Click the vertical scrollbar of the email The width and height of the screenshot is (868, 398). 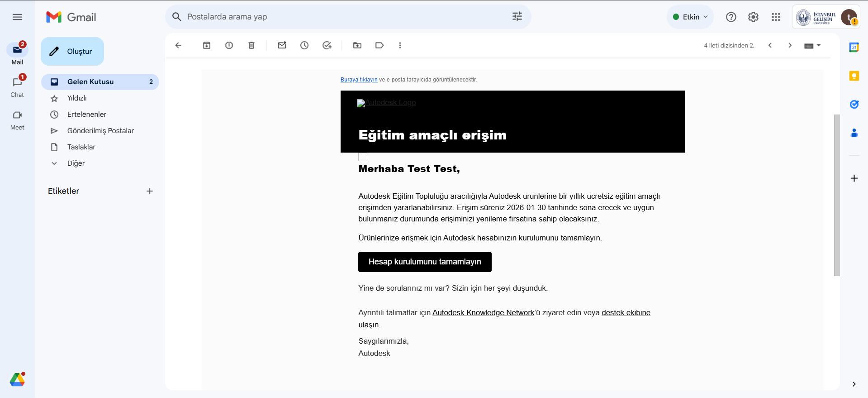(837, 195)
